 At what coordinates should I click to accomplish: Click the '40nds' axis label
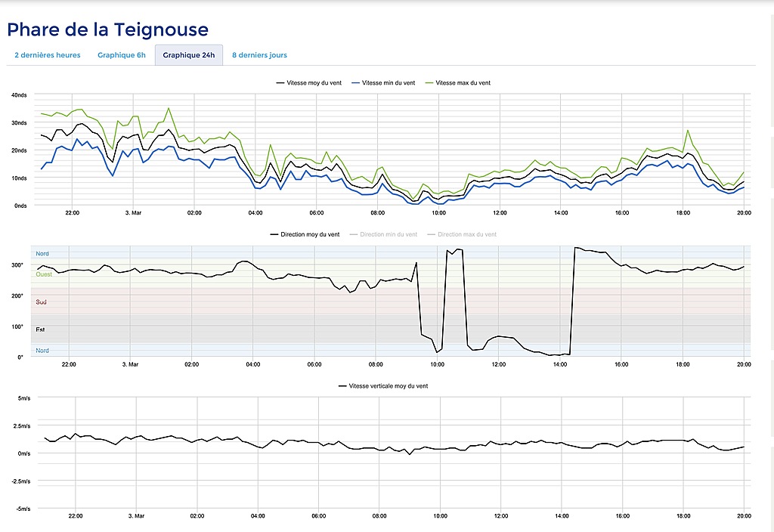coord(19,95)
